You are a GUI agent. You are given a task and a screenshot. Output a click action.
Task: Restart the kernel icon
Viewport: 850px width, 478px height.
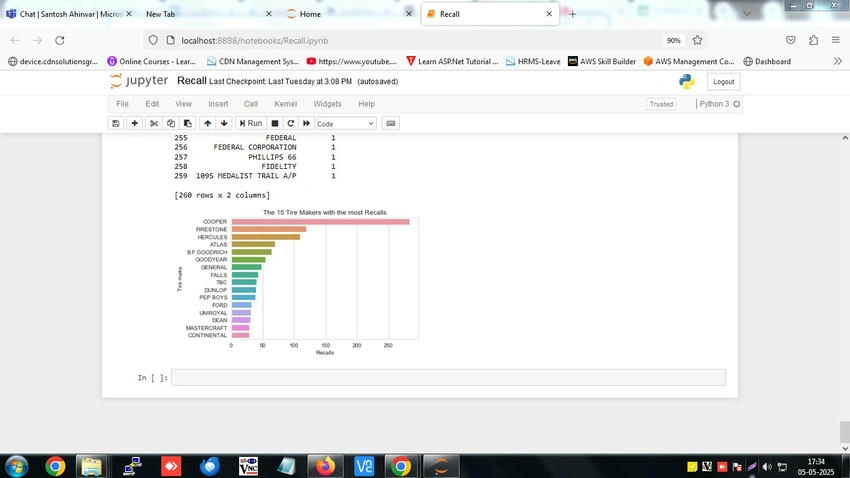pyautogui.click(x=291, y=124)
